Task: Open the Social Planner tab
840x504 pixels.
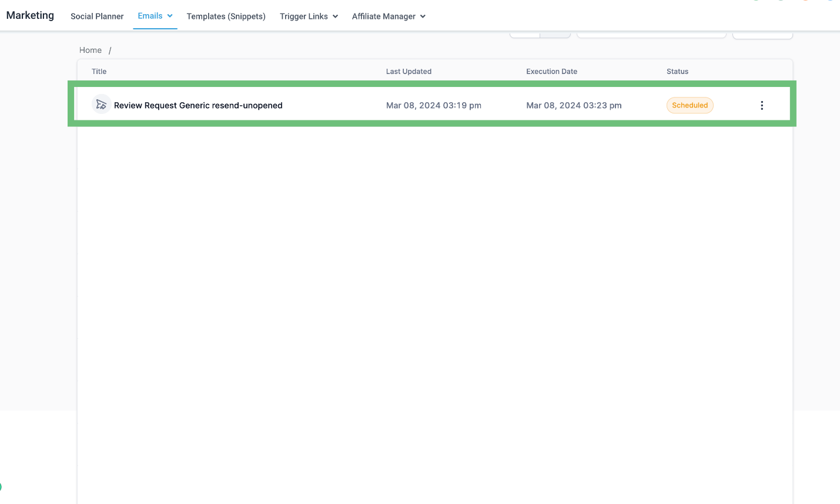Action: point(97,16)
